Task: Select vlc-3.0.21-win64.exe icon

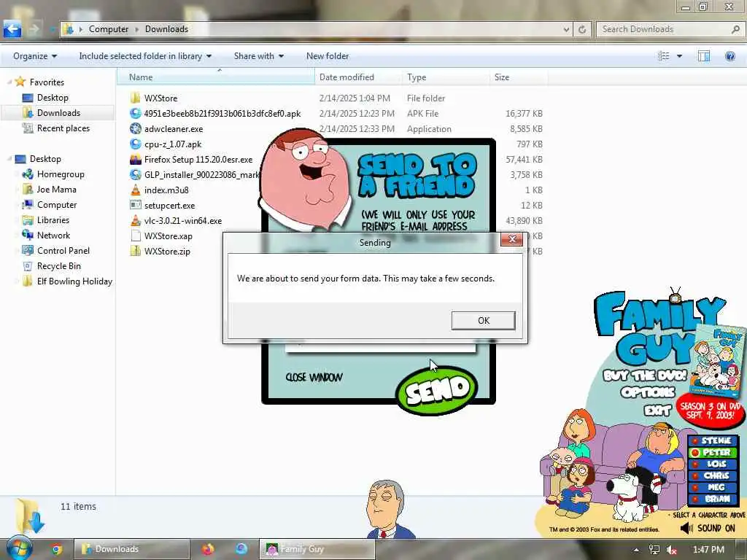Action: 135,220
